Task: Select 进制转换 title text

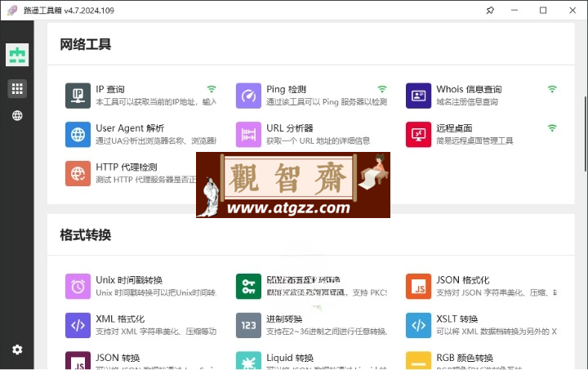Action: click(x=284, y=319)
